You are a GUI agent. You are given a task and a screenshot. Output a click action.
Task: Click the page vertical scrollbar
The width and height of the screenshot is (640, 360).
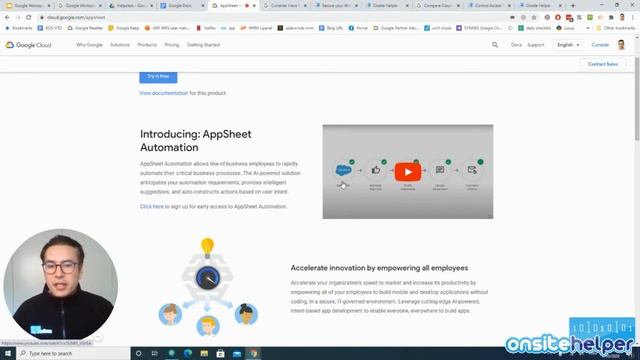pyautogui.click(x=637, y=100)
